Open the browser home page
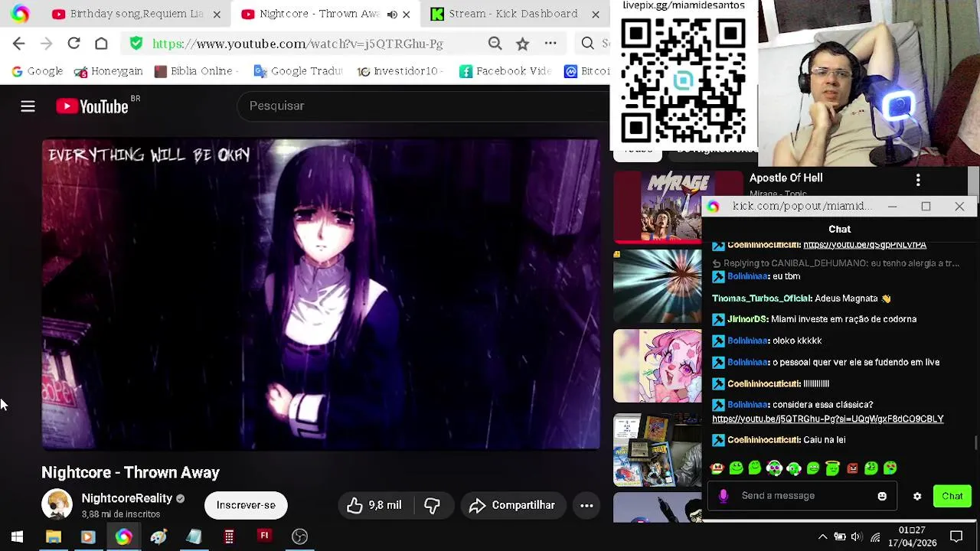980x551 pixels. [101, 44]
